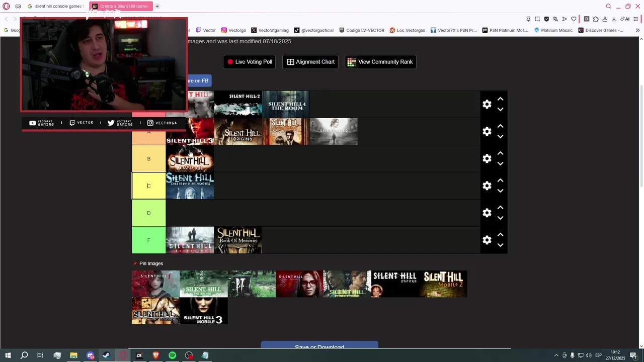644x362 pixels.
Task: Move the S tier row up
Action: point(500,99)
